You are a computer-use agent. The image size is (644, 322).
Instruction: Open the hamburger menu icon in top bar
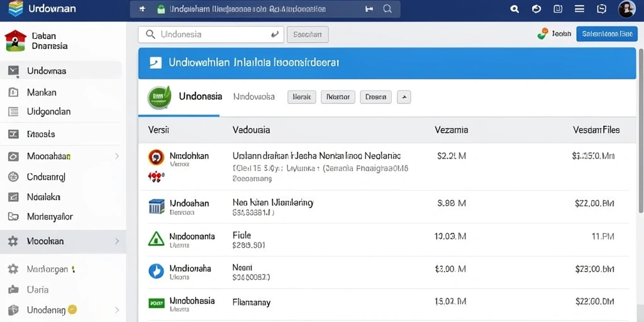[579, 9]
